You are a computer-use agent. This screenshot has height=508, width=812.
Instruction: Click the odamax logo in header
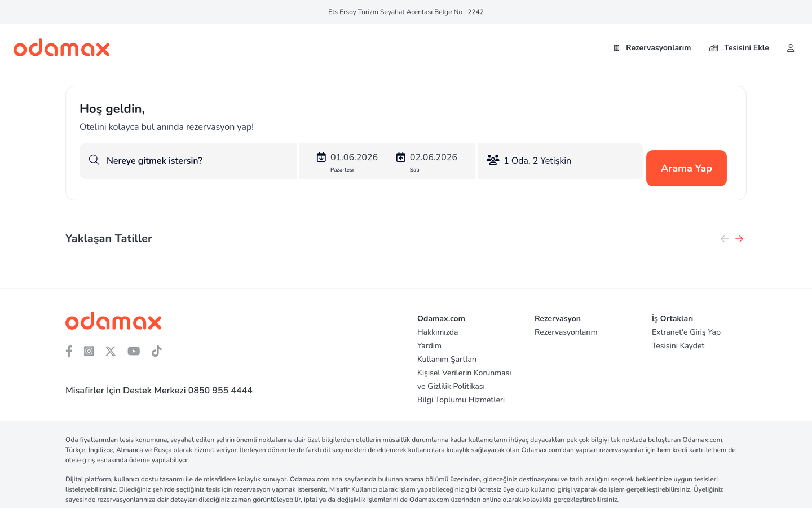coord(61,48)
